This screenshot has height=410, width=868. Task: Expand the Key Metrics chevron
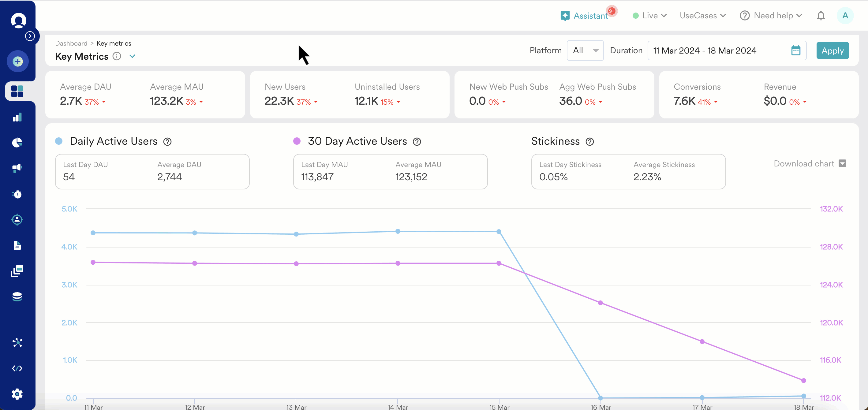point(132,56)
